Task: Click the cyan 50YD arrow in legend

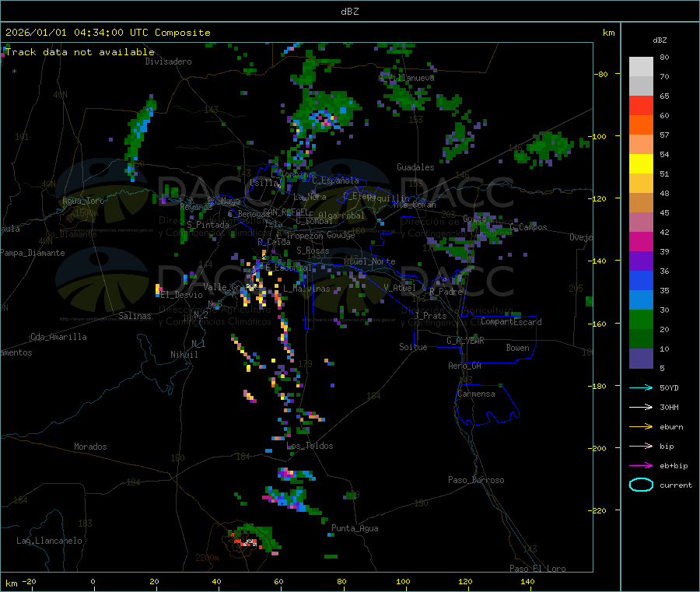Action: pyautogui.click(x=641, y=387)
